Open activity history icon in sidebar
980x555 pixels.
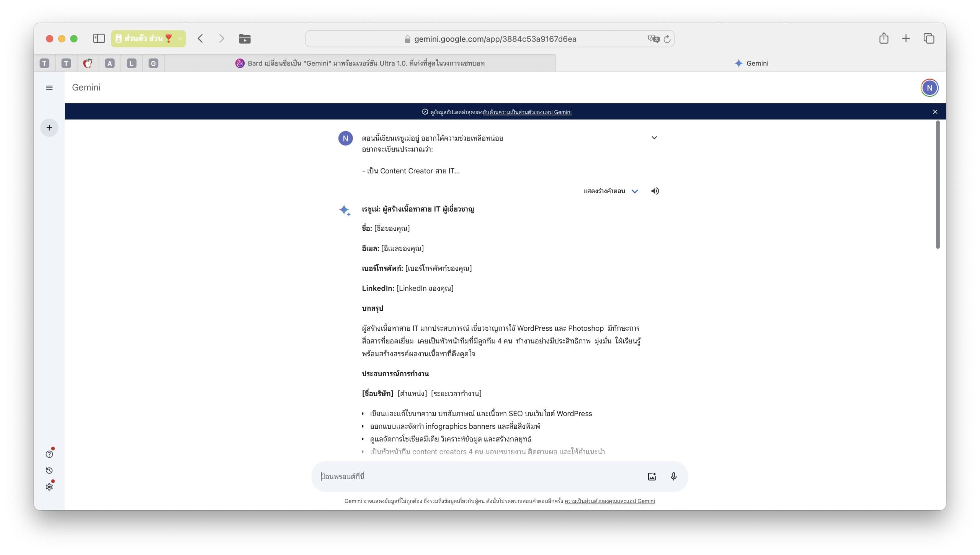[49, 471]
